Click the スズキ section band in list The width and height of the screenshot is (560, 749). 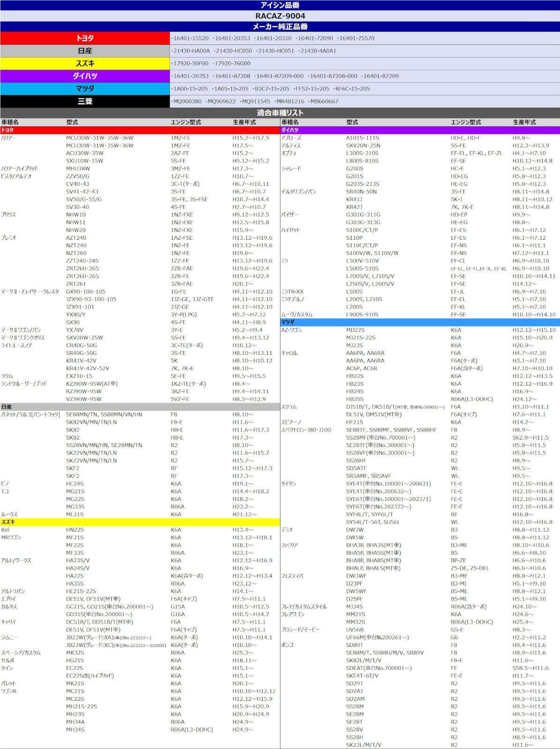tap(140, 522)
